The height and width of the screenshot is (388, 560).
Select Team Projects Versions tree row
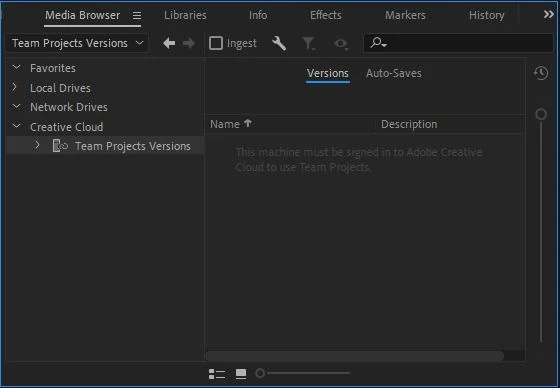pyautogui.click(x=105, y=146)
